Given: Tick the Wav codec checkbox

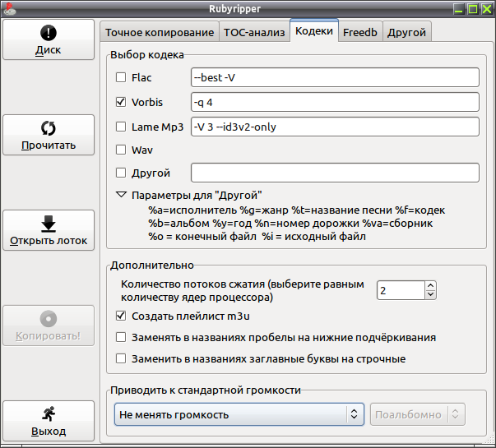Looking at the screenshot, I should [121, 150].
